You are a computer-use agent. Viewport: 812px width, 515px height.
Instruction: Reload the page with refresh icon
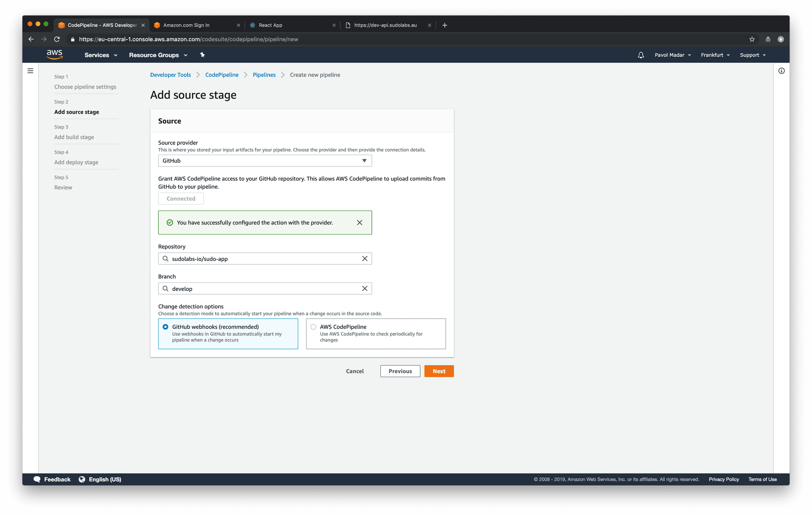tap(57, 39)
